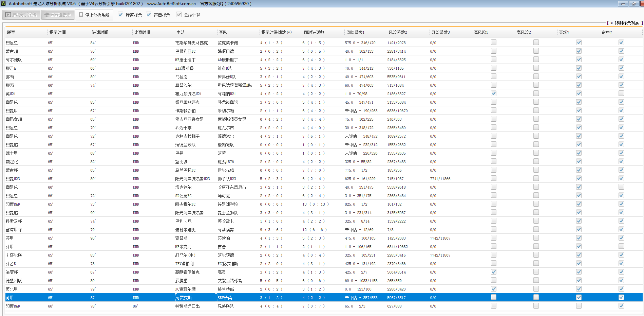Screen dimensions: 644x316
Task: Check 高风险1 for the 荷甲 阿贾克斯 row
Action: click(x=494, y=297)
